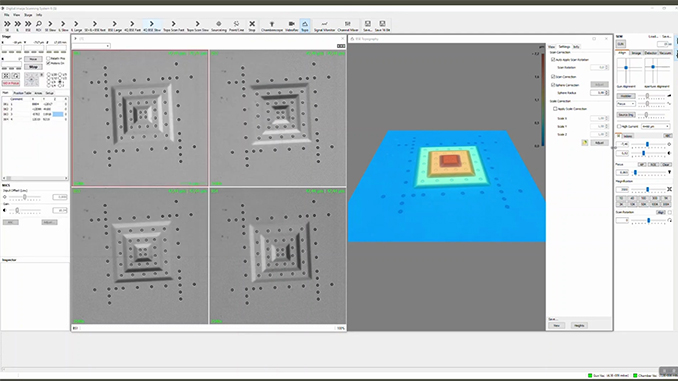
Task: Click the auto magnification icon beside magnification slider
Action: 669,189
